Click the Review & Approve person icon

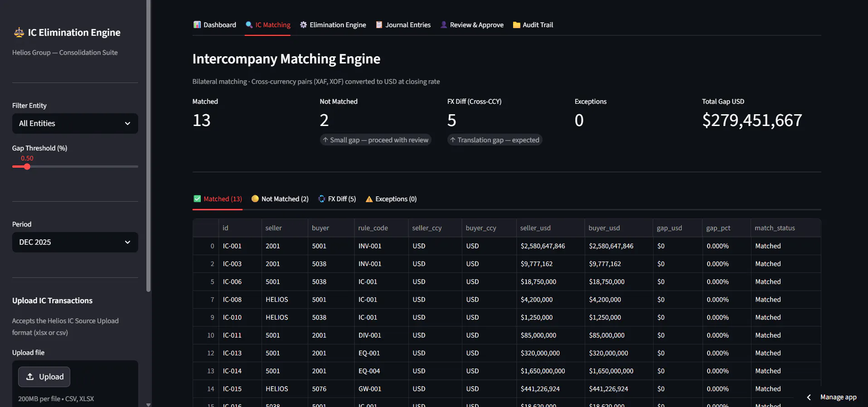(x=444, y=24)
